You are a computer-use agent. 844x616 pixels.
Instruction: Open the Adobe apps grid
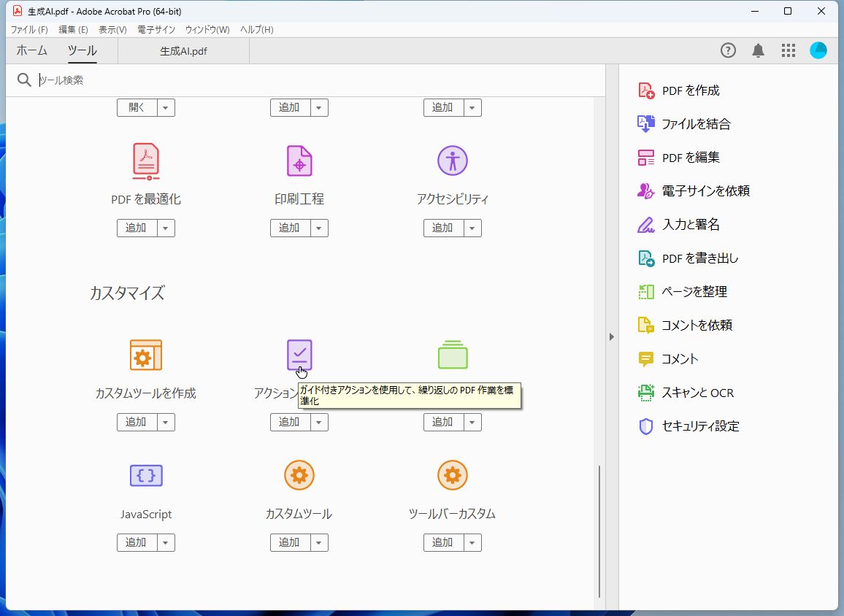788,50
